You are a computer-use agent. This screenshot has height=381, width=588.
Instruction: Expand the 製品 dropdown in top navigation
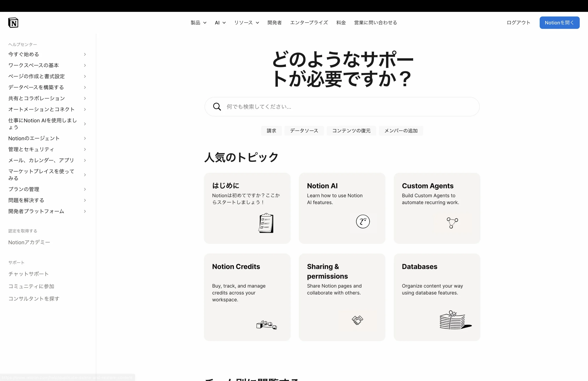click(198, 23)
